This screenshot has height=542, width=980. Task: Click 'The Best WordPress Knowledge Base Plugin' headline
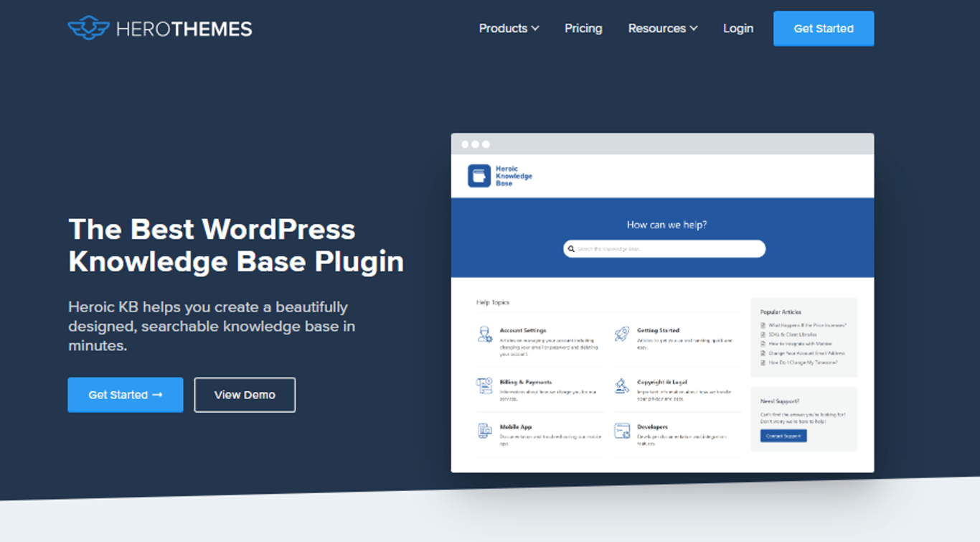[x=236, y=246]
